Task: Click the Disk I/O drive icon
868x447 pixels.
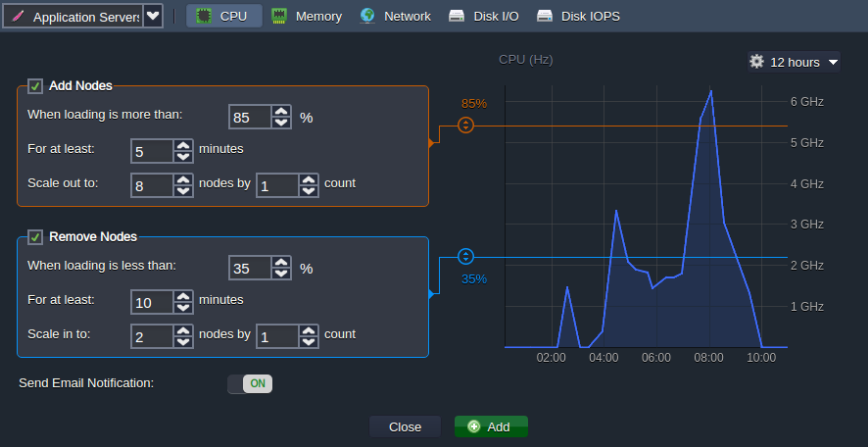Action: point(456,16)
